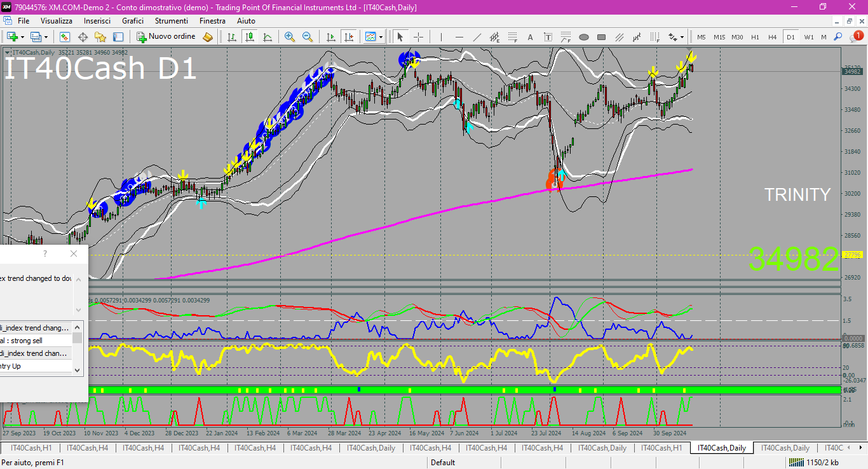The height and width of the screenshot is (469, 868).
Task: Select the 'ntry Up' alert row
Action: [36, 366]
